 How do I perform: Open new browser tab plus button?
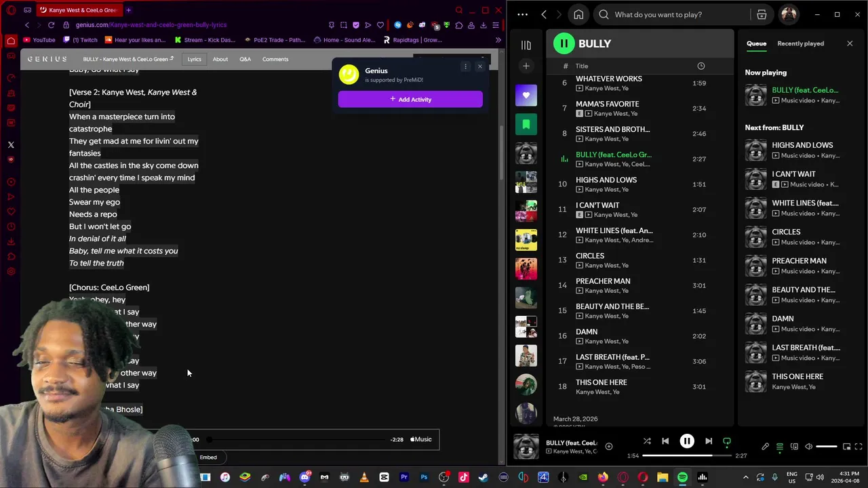tap(128, 10)
